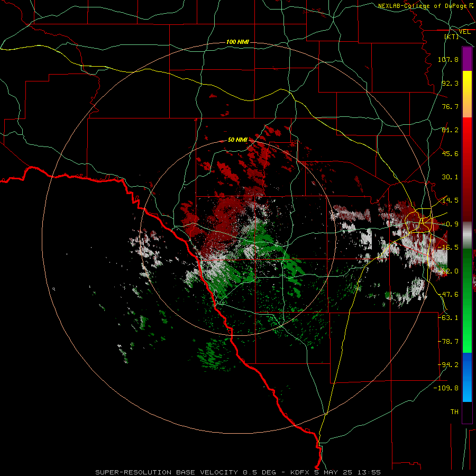Click the -0.9 velocity scale value
Viewport: 476px width, 476px height.
click(x=450, y=224)
